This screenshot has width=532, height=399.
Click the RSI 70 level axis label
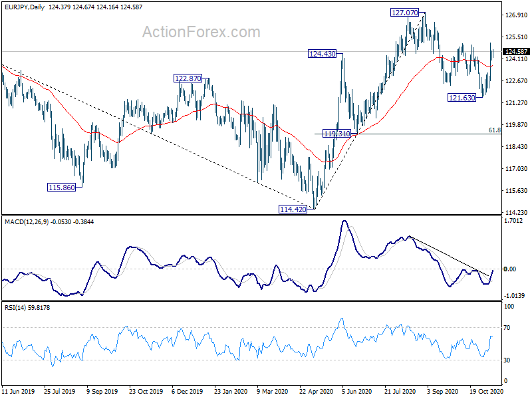(x=507, y=328)
